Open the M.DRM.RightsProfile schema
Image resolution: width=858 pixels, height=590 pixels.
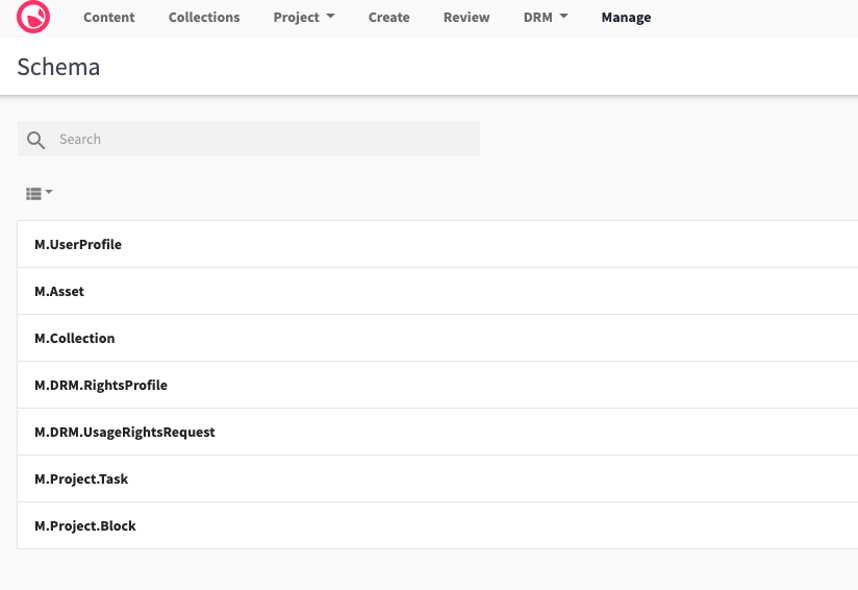101,385
